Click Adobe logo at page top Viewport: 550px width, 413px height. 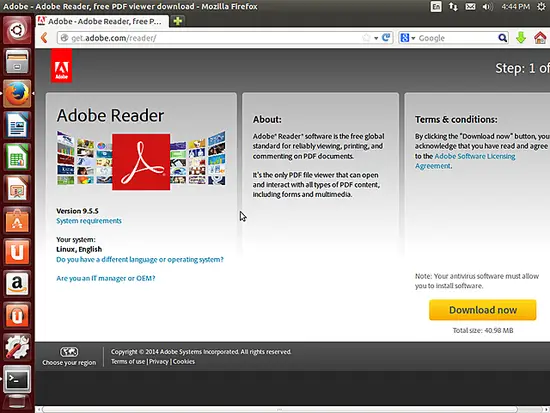(x=61, y=66)
